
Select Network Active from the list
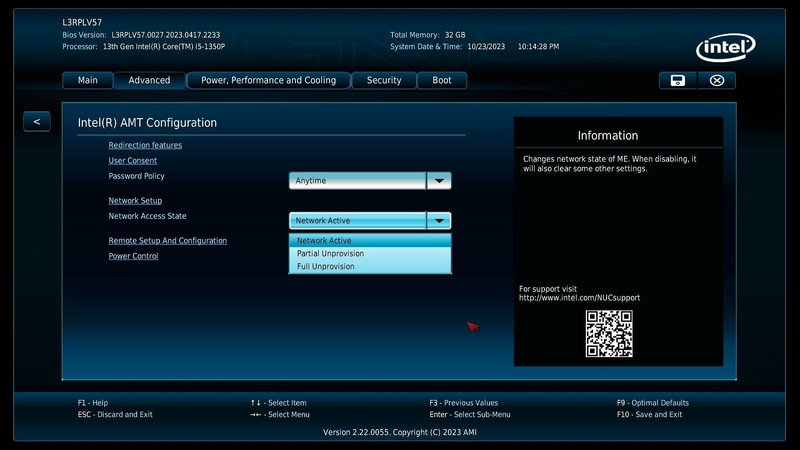click(x=370, y=240)
